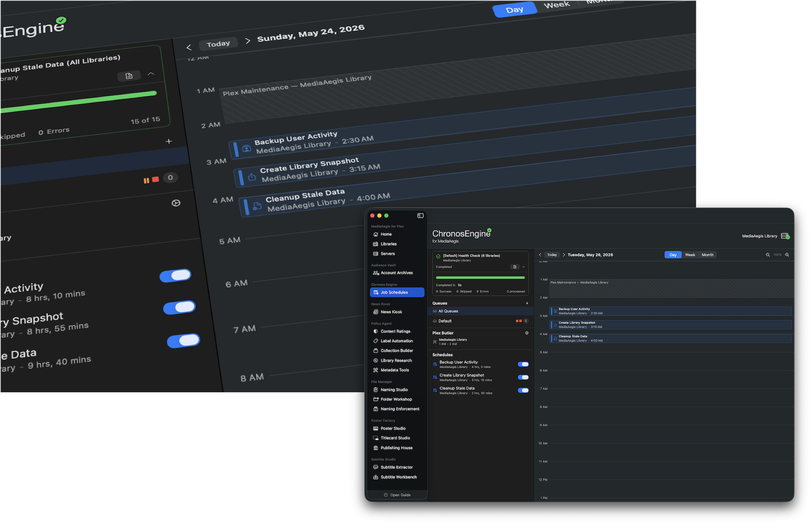Open Subtitle Extractor in the sidebar
Screen dimensions: 812x525
tap(397, 467)
